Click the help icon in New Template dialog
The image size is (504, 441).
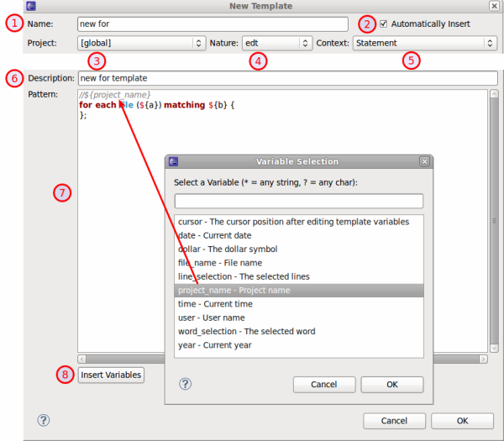(44, 420)
